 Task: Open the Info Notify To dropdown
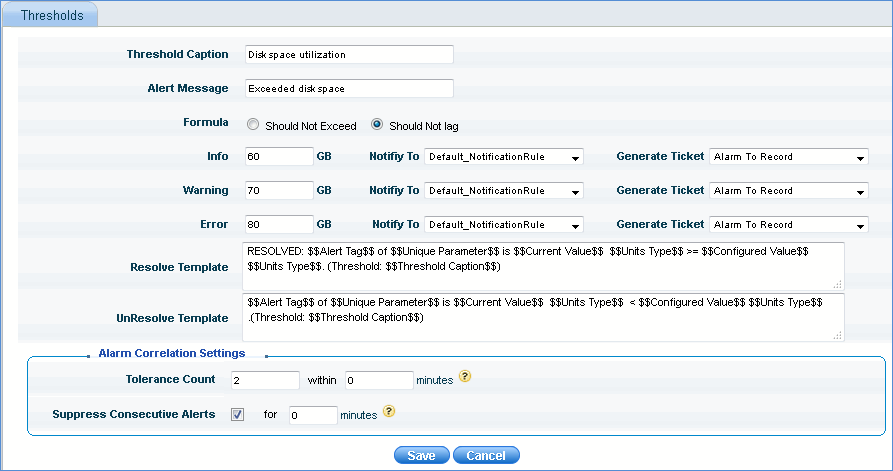[504, 157]
